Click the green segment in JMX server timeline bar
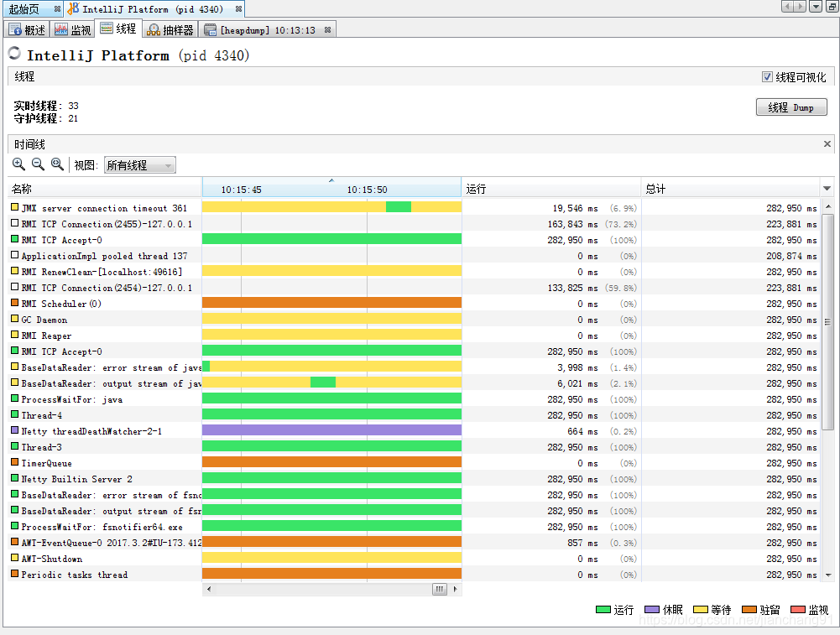The height and width of the screenshot is (635, 840). (399, 206)
